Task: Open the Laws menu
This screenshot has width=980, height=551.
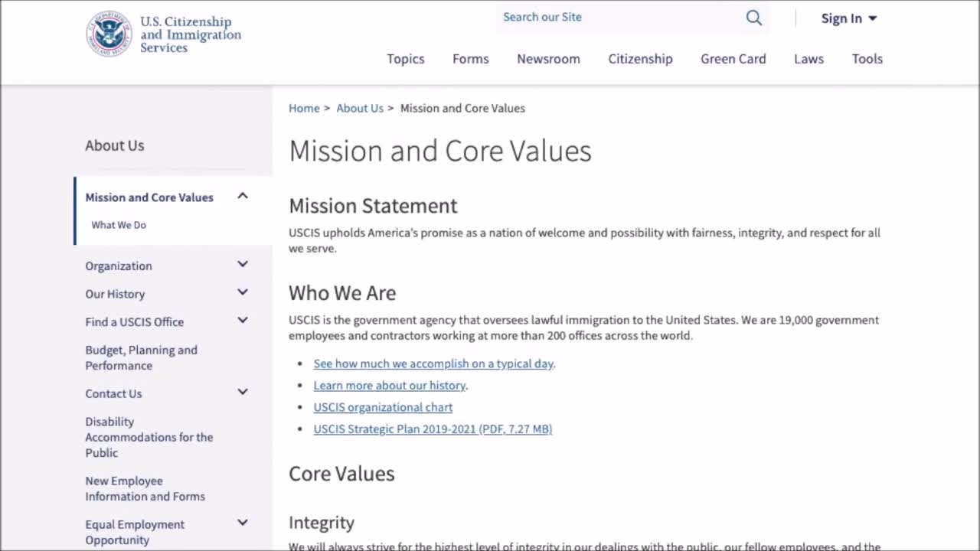Action: [x=808, y=59]
